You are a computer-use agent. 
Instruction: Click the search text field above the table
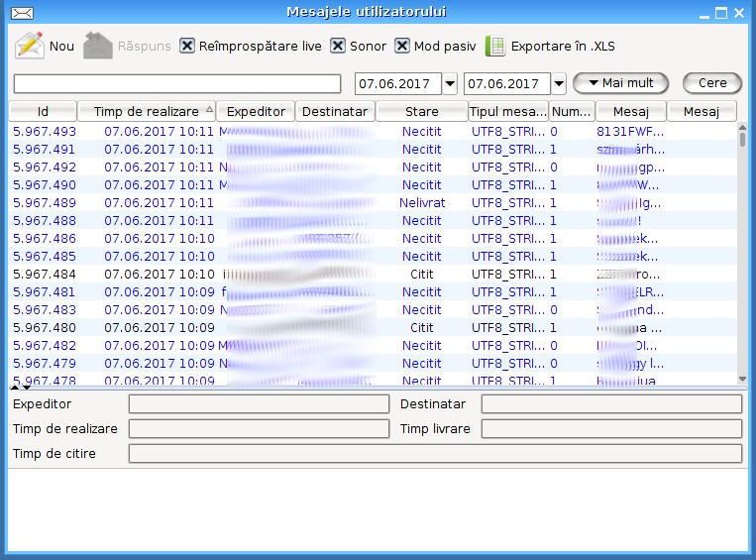tap(177, 83)
